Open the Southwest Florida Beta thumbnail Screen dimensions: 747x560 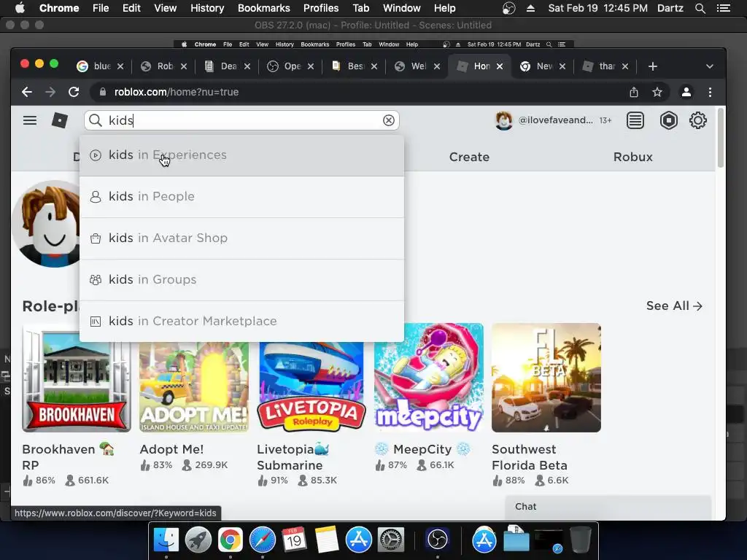(x=546, y=378)
